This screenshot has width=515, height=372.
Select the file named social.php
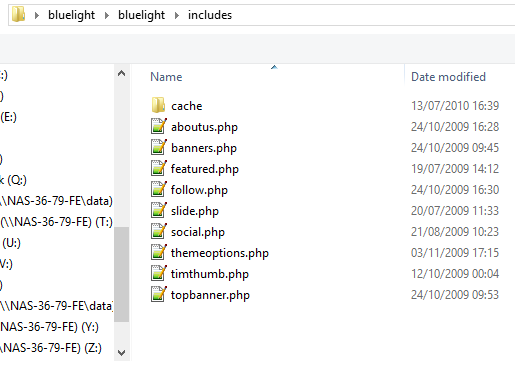[x=198, y=232]
